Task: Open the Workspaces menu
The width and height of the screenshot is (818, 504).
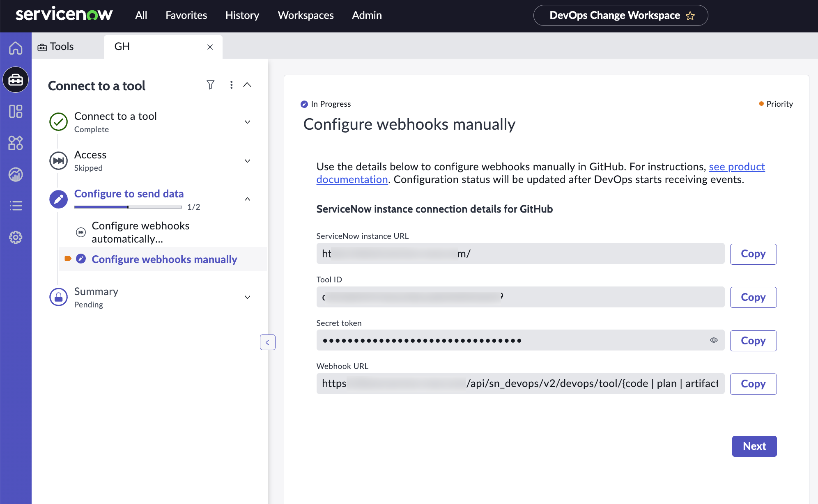Action: (x=306, y=15)
